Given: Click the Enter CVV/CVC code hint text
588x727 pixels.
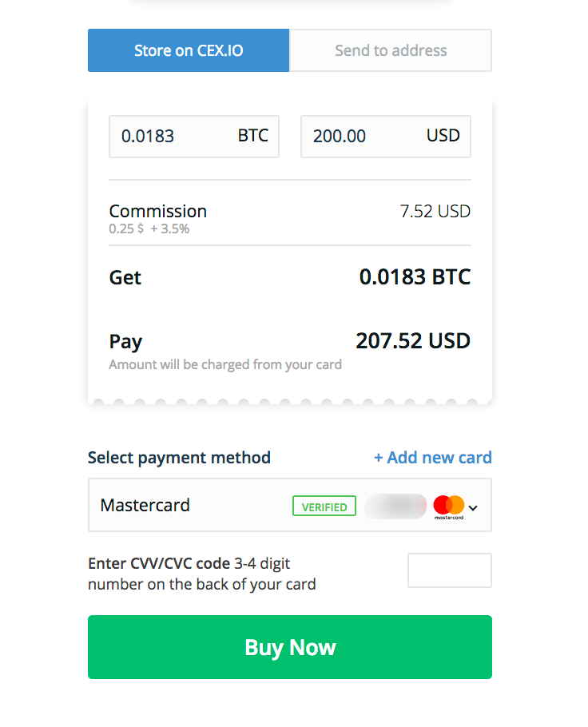Looking at the screenshot, I should click(201, 574).
